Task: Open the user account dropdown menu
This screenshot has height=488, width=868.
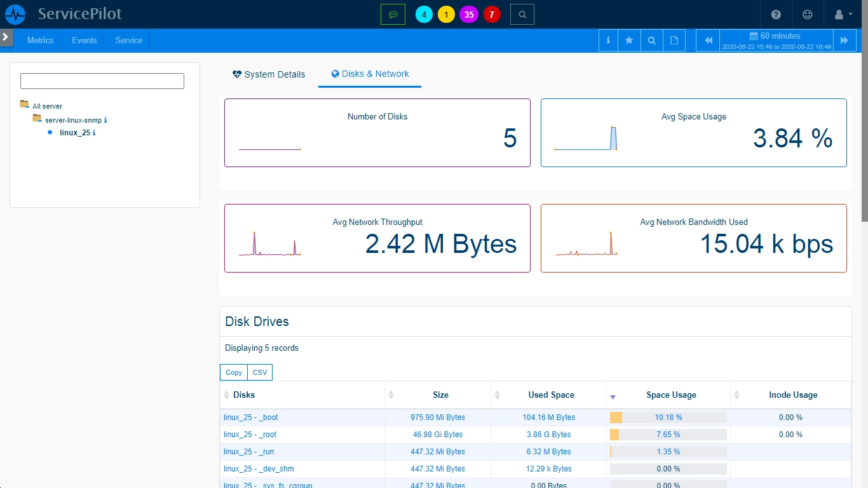Action: pyautogui.click(x=843, y=14)
